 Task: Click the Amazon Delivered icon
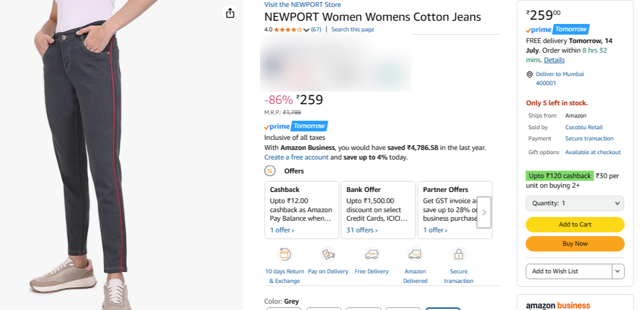point(415,254)
